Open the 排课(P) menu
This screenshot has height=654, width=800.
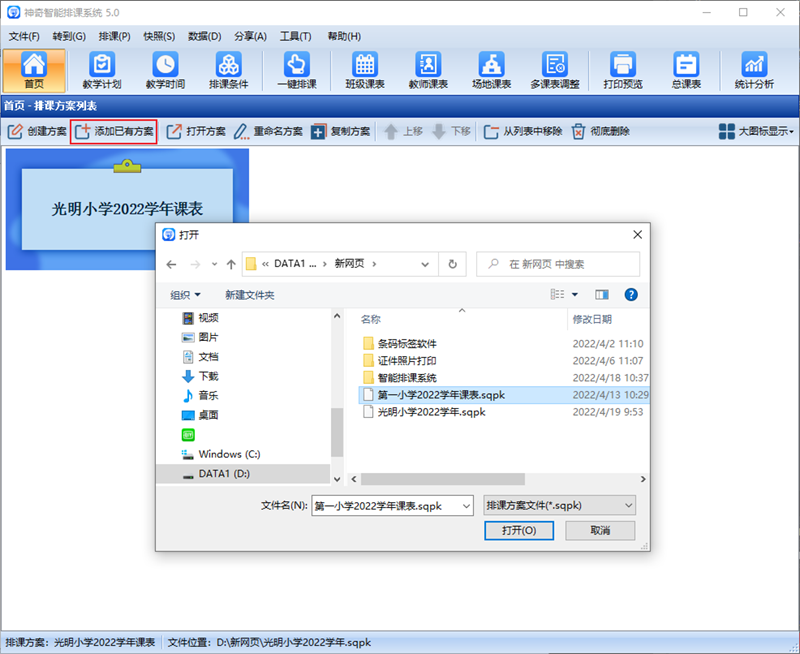(114, 36)
